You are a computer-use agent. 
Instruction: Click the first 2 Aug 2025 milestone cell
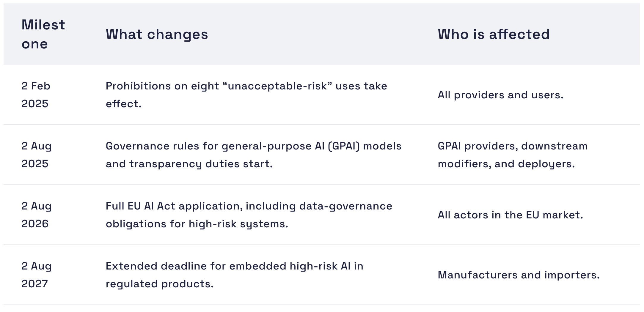[37, 155]
